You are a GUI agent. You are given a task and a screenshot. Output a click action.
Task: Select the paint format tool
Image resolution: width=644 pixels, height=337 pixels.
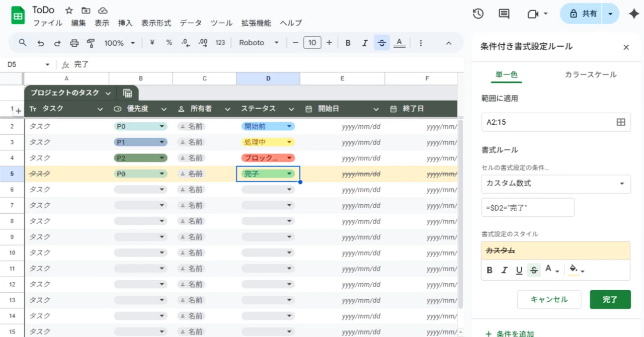tap(91, 43)
